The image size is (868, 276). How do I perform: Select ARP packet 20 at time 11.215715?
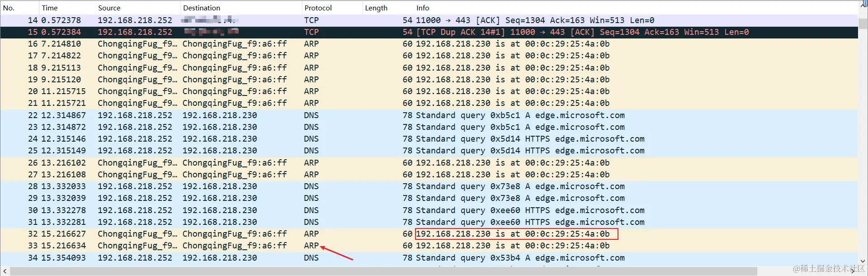click(429, 91)
